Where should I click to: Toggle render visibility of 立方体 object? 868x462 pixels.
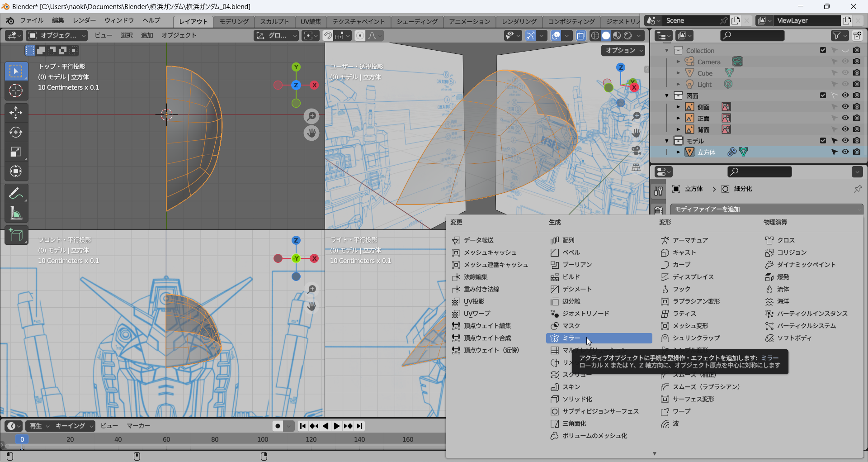coord(857,152)
